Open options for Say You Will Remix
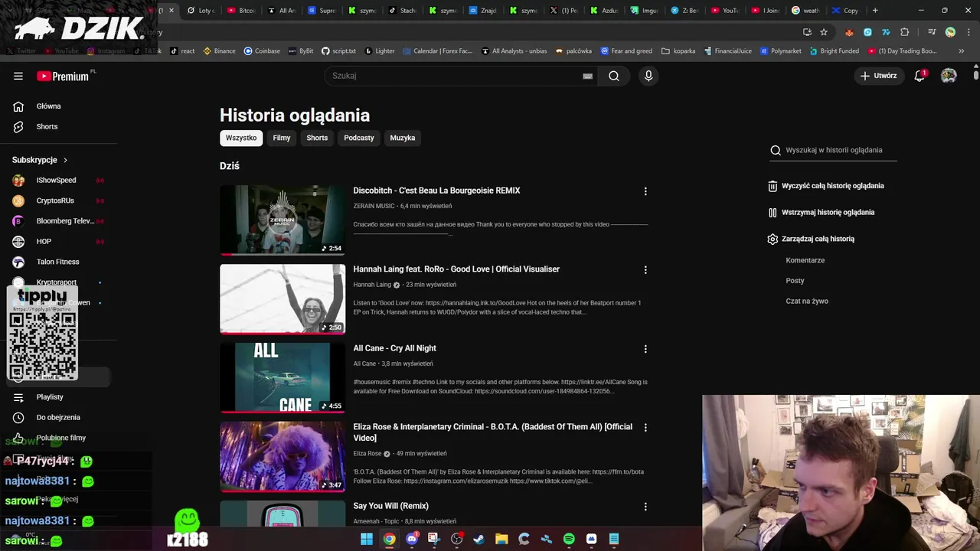The image size is (980, 551). 645,507
